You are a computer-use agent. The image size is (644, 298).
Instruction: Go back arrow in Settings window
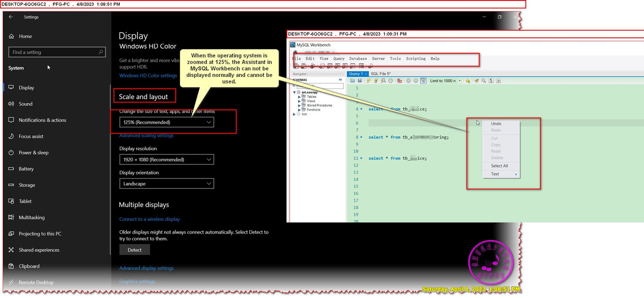point(11,17)
